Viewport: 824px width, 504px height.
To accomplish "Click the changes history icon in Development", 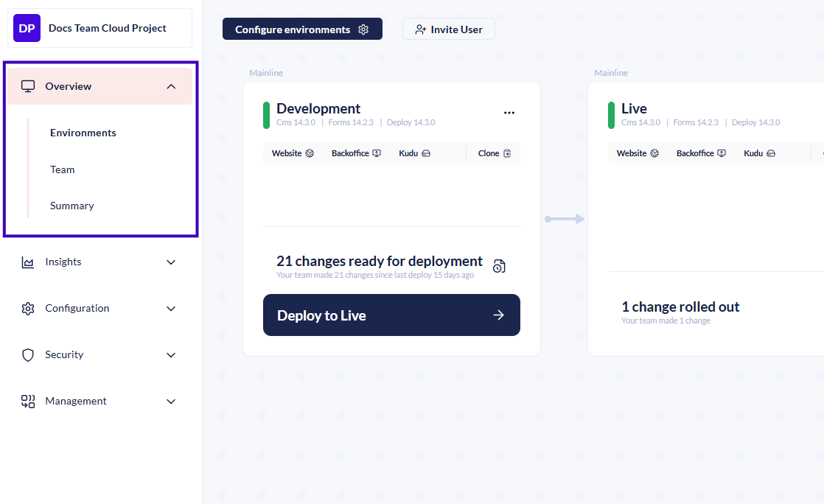I will 499,266.
